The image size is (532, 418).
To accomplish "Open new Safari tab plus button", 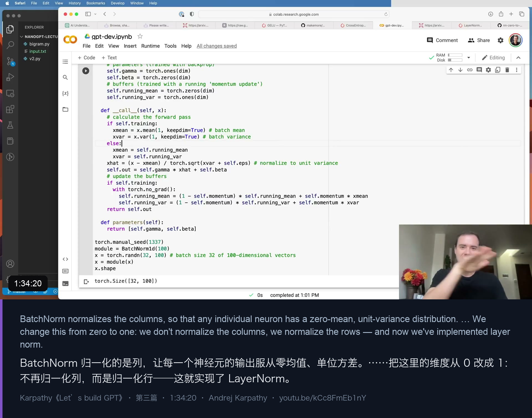I will point(511,14).
